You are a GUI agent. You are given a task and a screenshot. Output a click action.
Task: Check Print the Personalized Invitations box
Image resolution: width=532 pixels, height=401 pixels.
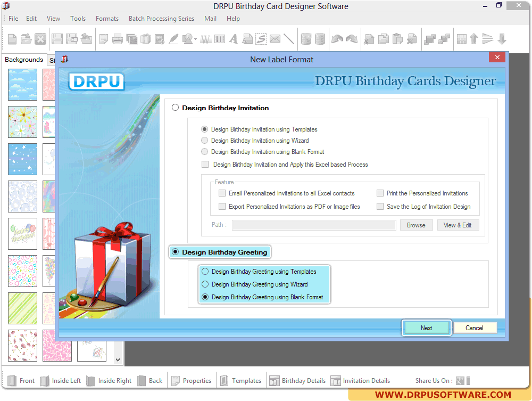(x=380, y=193)
